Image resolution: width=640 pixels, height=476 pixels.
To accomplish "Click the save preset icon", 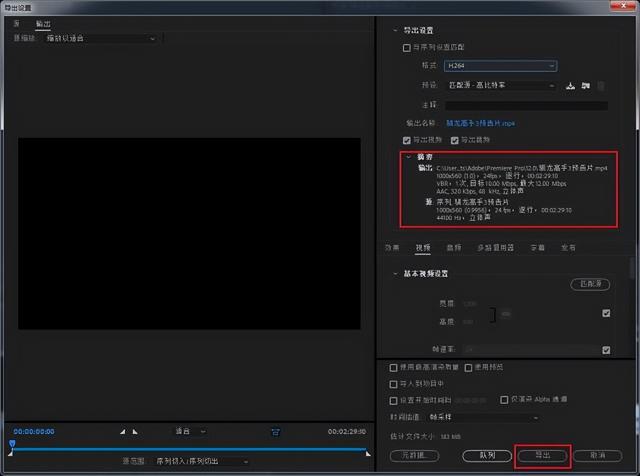I will click(x=571, y=86).
